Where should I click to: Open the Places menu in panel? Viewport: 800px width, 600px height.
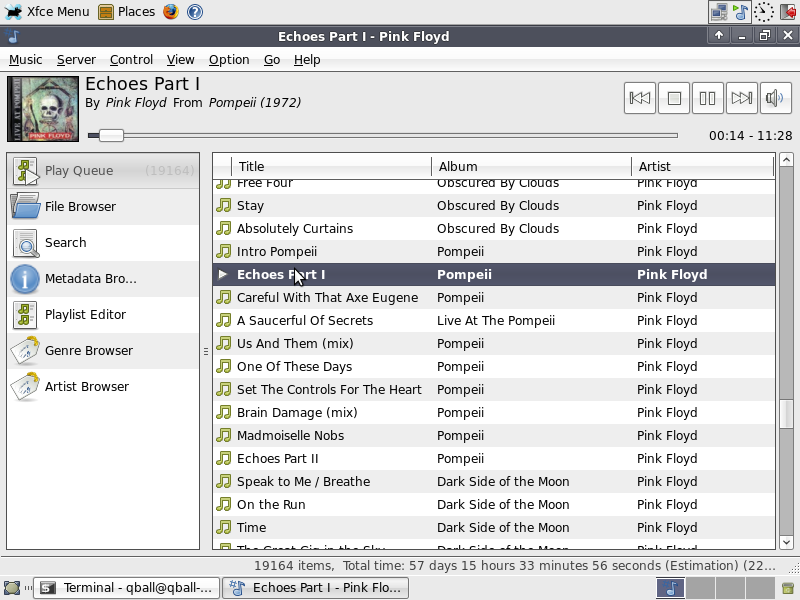[127, 11]
